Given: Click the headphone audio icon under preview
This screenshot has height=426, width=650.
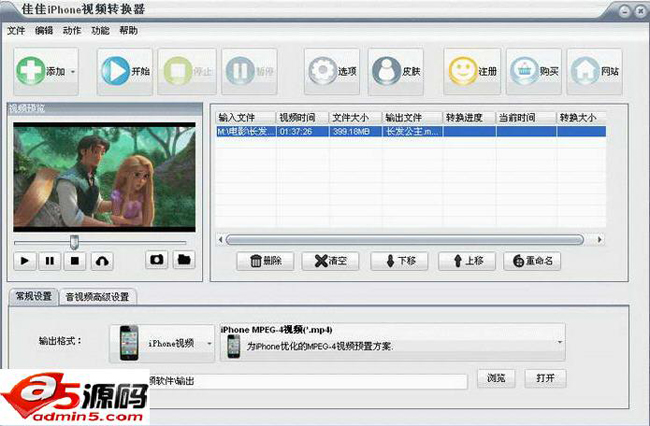Looking at the screenshot, I should (102, 261).
